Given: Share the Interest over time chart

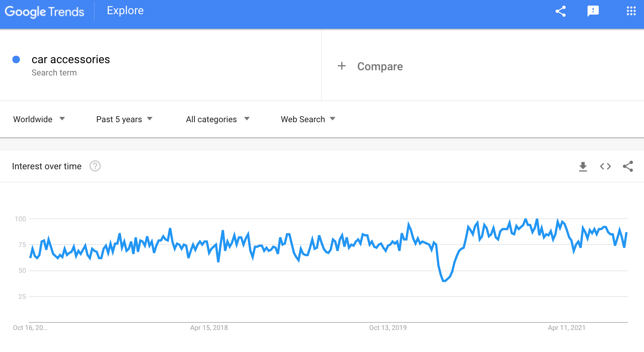Looking at the screenshot, I should pyautogui.click(x=628, y=166).
